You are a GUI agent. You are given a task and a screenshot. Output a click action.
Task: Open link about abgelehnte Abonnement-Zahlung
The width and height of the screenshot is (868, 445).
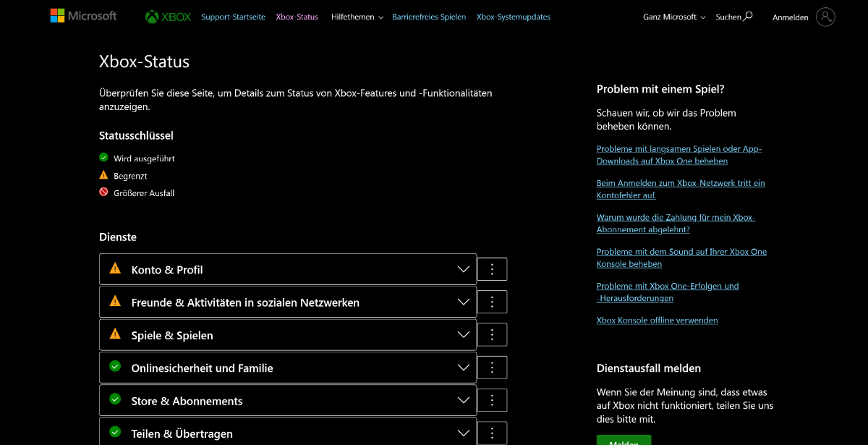coord(676,224)
